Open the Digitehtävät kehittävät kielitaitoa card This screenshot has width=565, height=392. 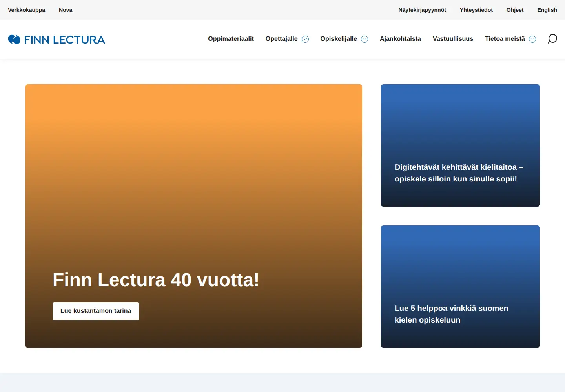pyautogui.click(x=460, y=145)
